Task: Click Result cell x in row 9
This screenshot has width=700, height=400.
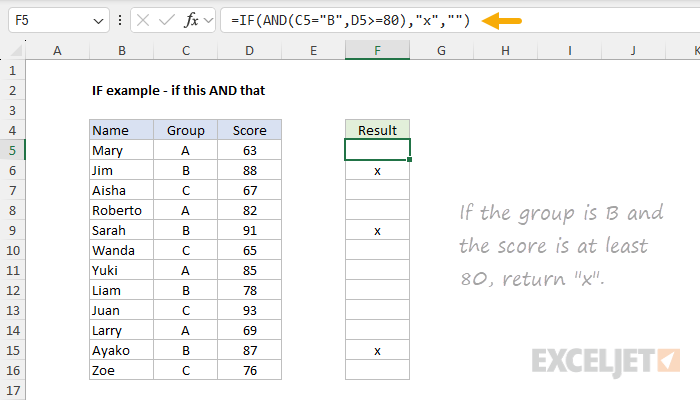Action: [x=377, y=230]
